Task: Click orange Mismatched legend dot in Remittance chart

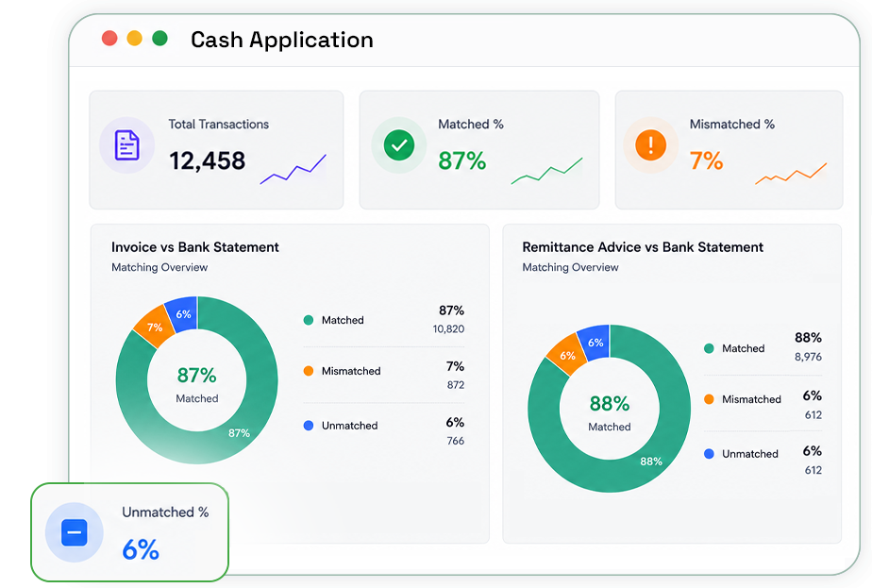Action: (709, 399)
